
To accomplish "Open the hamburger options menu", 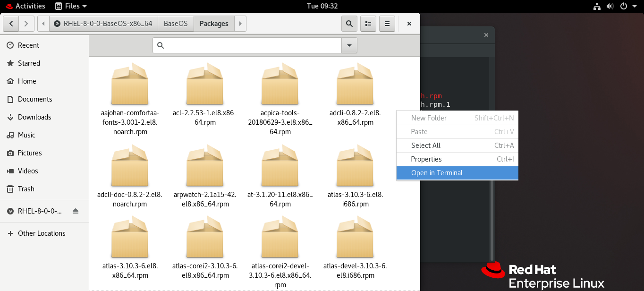I will point(387,24).
